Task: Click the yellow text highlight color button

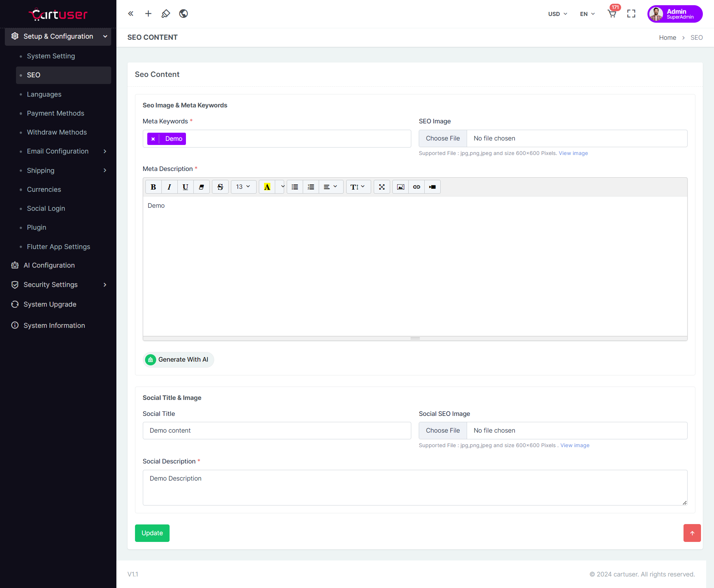Action: coord(267,187)
